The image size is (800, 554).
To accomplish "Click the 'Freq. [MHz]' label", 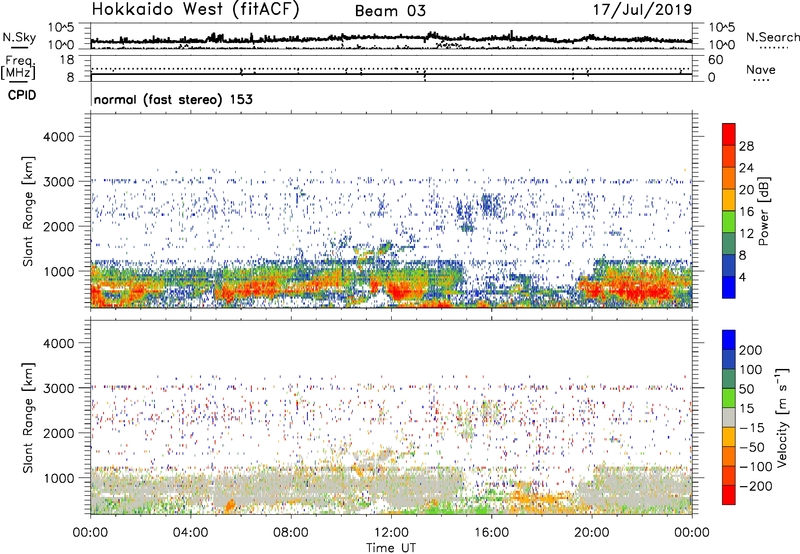I will click(x=18, y=67).
